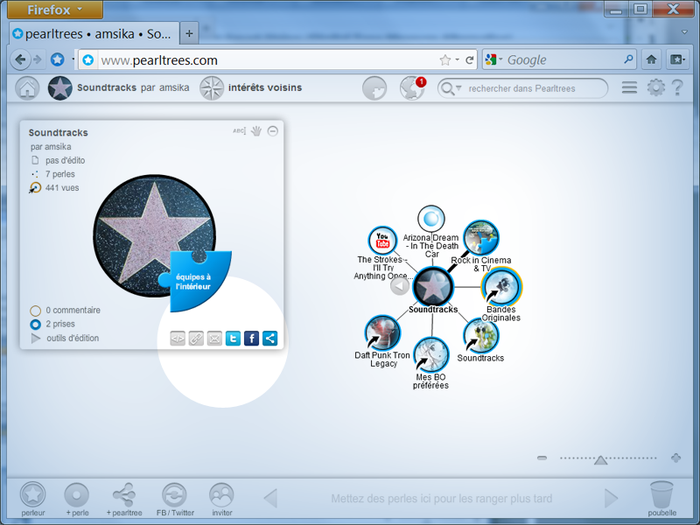Select the 2 prises radio option
This screenshot has width=700, height=525.
(36, 325)
